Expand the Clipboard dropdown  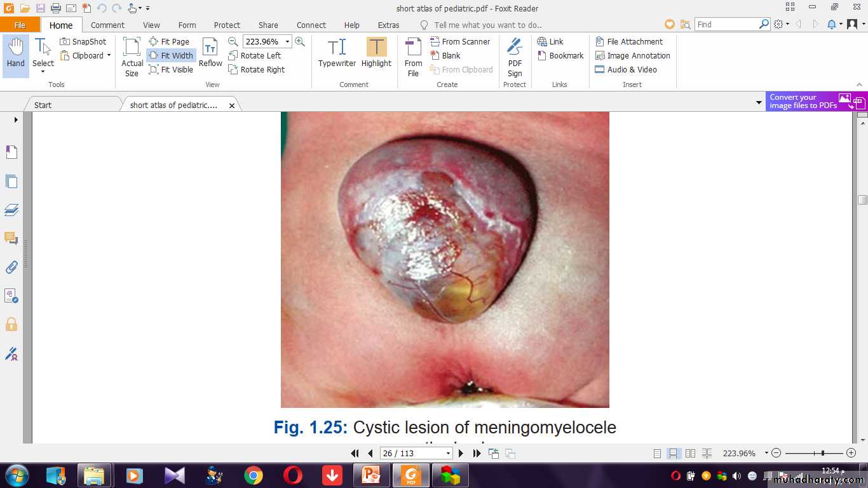coord(109,55)
